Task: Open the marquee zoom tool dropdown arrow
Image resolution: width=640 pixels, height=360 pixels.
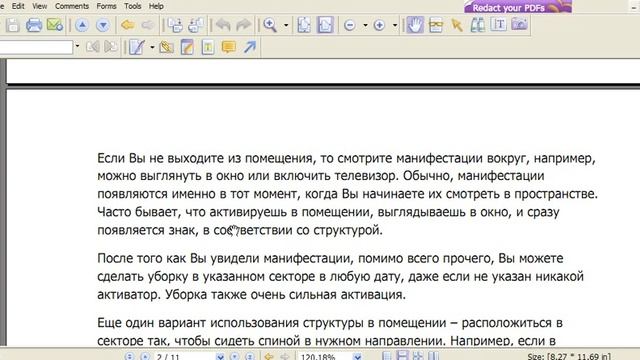Action: (x=286, y=25)
